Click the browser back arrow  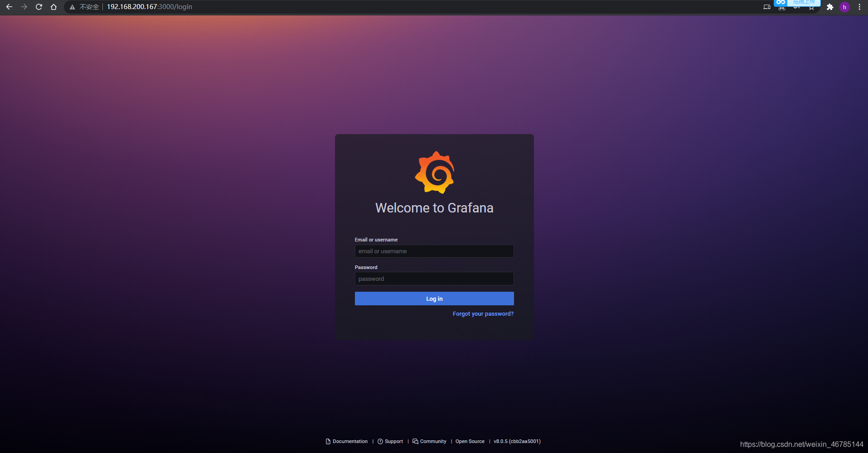(x=9, y=7)
